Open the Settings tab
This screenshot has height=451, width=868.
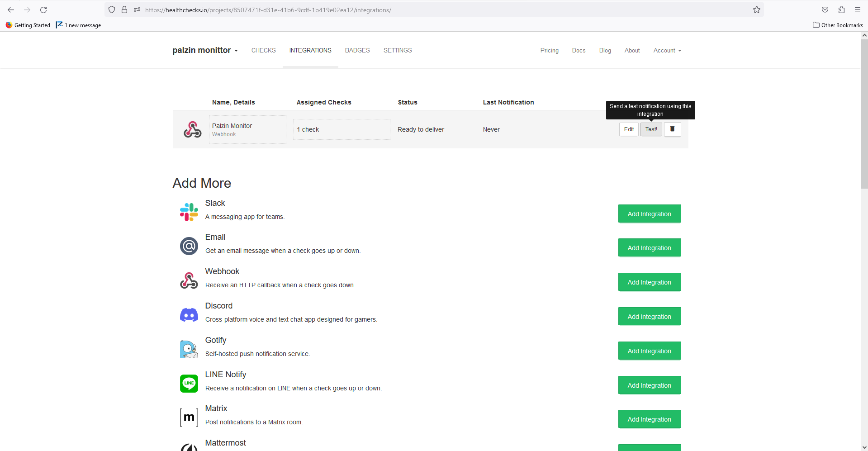pyautogui.click(x=398, y=50)
